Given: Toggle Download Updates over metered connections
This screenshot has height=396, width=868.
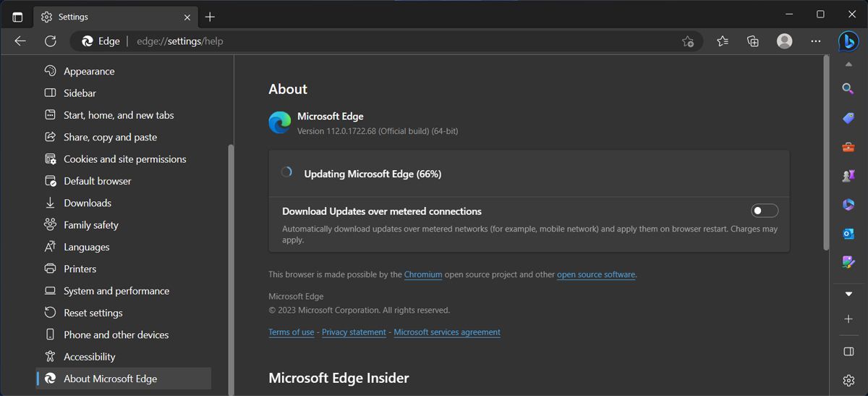Looking at the screenshot, I should (765, 211).
